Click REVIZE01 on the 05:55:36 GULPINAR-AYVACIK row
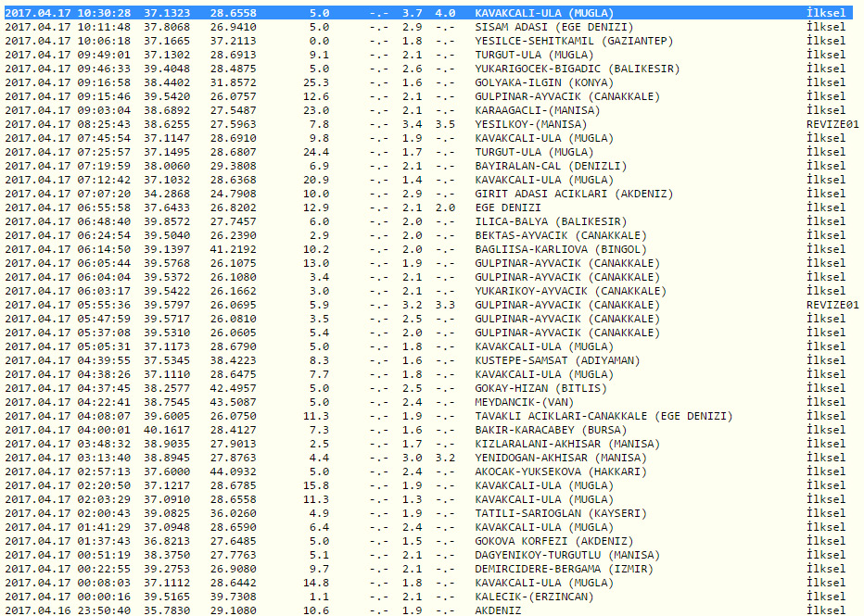 (x=832, y=305)
